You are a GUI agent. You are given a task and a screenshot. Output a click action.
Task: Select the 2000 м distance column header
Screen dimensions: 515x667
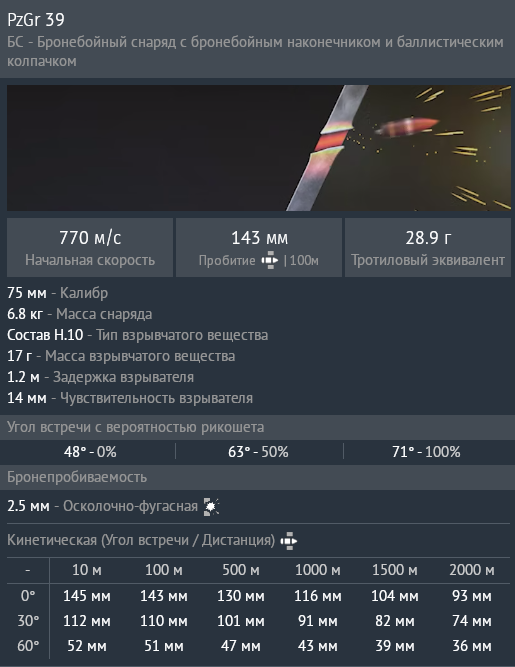[472, 570]
